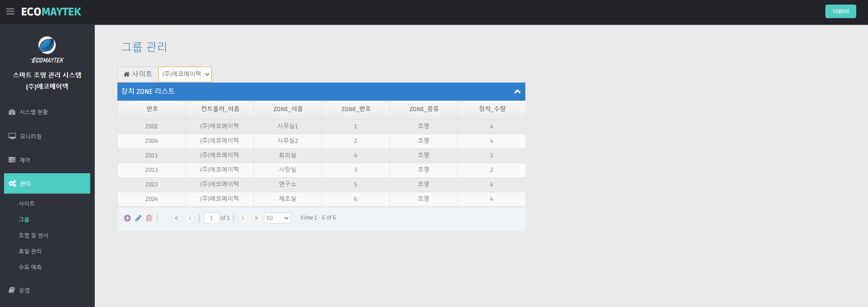Click the delete row trash icon
The height and width of the screenshot is (307, 868).
(149, 218)
